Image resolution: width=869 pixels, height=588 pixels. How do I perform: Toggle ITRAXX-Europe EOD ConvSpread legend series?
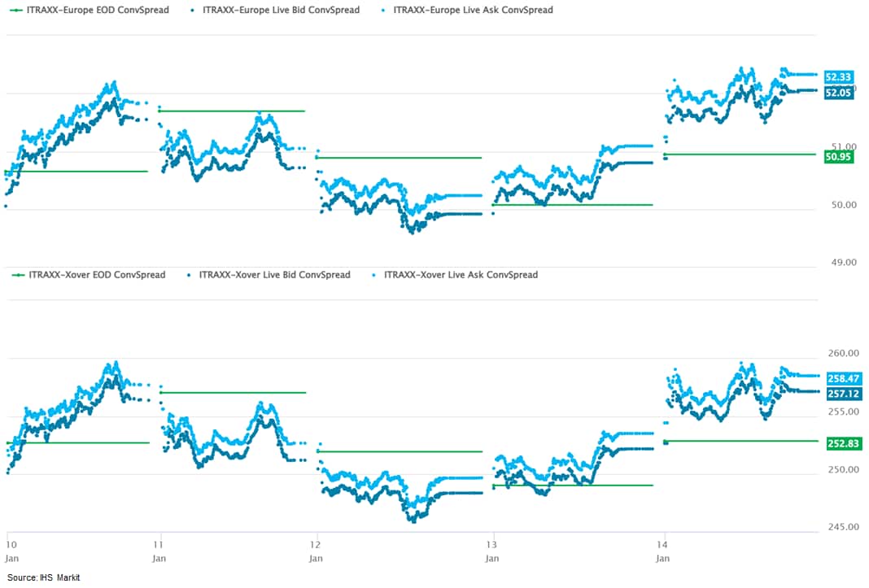94,10
